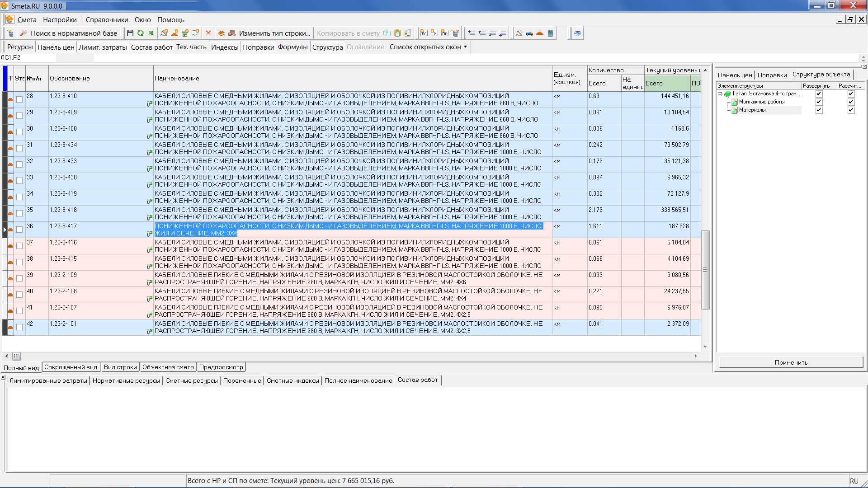Image resolution: width=868 pixels, height=488 pixels.
Task: Click the document icon next to Материалы
Action: pos(735,110)
